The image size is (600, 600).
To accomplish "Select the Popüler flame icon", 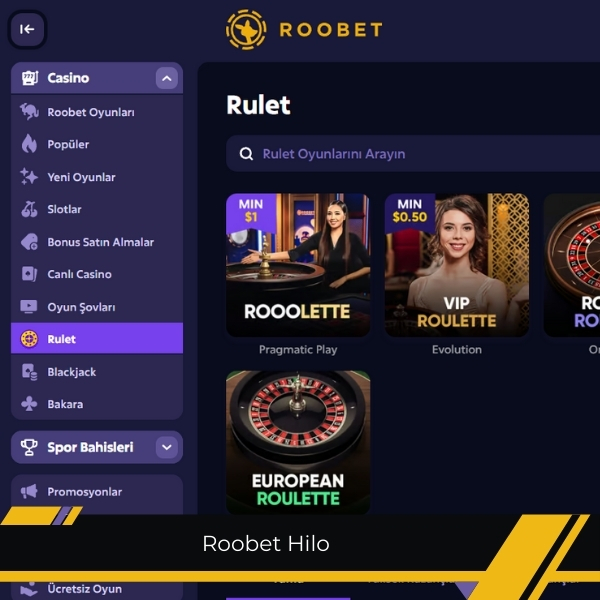I will pos(29,144).
